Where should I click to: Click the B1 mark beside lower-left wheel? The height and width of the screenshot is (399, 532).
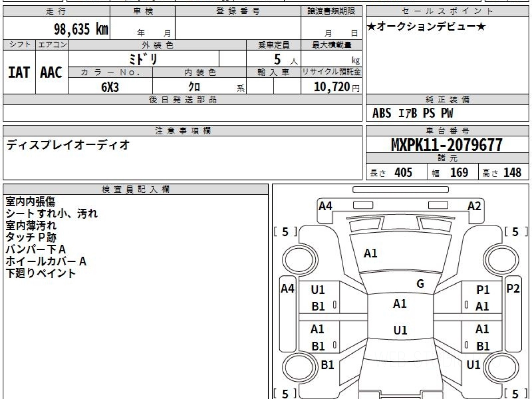[327, 365]
